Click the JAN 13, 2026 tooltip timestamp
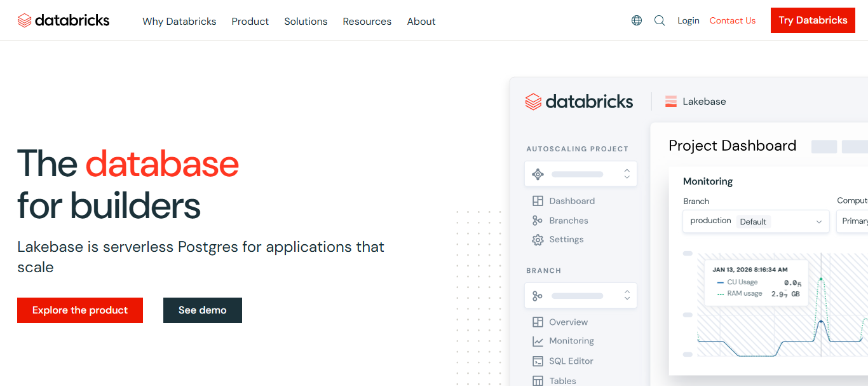This screenshot has width=868, height=386. (x=750, y=270)
